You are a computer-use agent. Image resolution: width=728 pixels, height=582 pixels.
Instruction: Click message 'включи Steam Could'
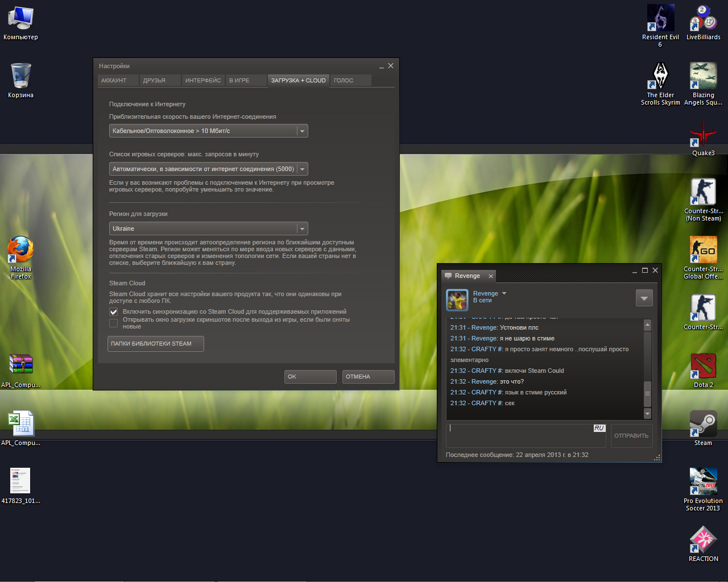coord(535,371)
